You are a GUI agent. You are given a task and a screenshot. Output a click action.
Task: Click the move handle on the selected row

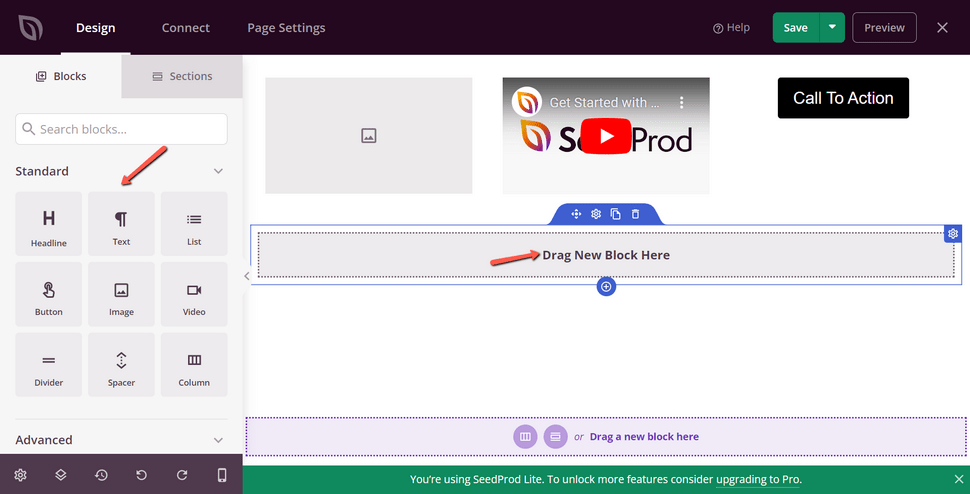[x=576, y=214]
